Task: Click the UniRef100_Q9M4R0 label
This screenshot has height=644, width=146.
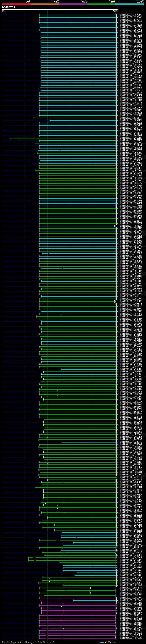Action: [131, 630]
